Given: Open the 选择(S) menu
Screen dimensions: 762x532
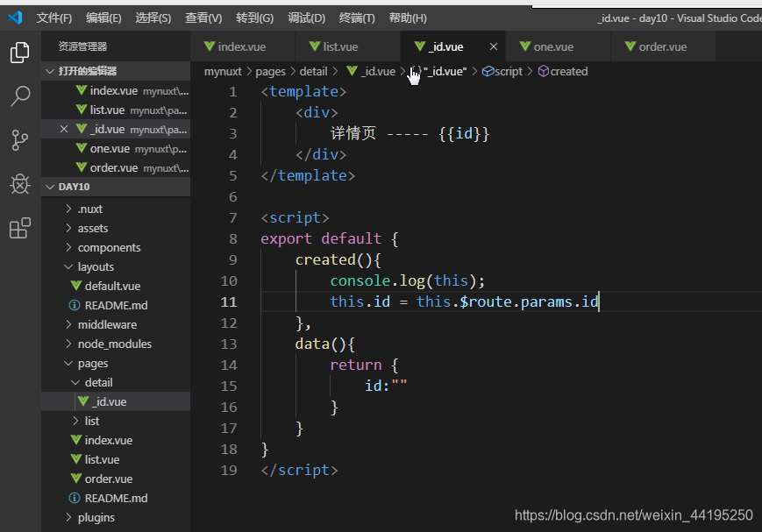Looking at the screenshot, I should coord(153,18).
